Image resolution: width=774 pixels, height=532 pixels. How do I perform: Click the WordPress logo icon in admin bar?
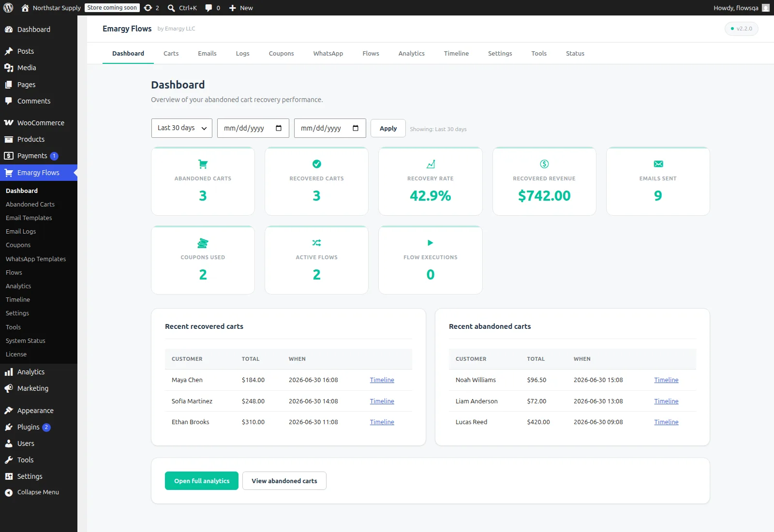(8, 8)
